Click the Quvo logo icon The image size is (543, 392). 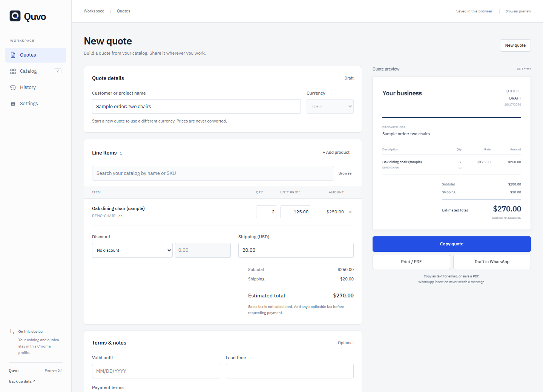(x=15, y=16)
